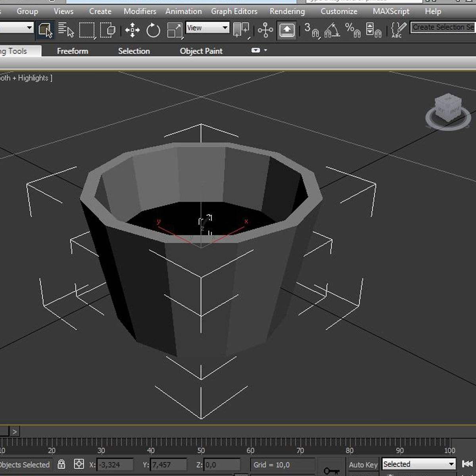Open Select by Name list tool
The height and width of the screenshot is (476, 476).
point(66,30)
